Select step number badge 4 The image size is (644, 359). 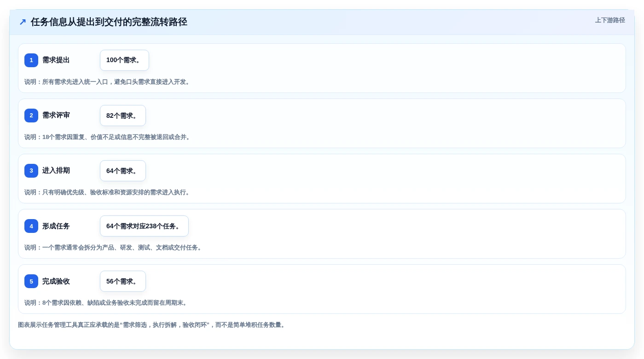pyautogui.click(x=31, y=226)
